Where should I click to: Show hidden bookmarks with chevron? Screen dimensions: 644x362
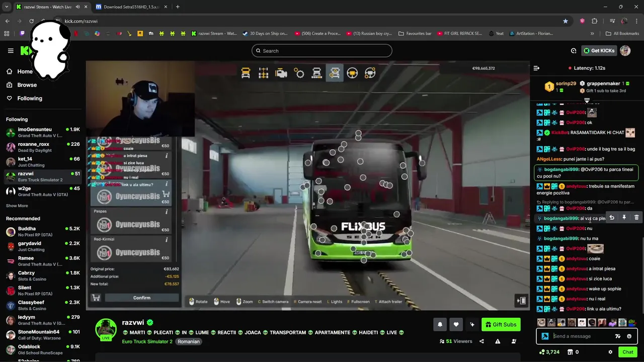click(x=592, y=34)
